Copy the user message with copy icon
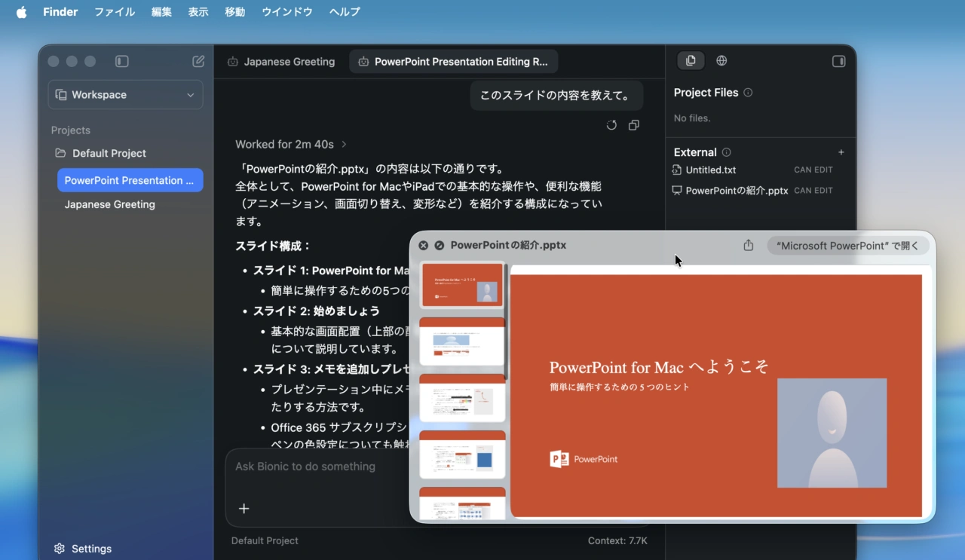The width and height of the screenshot is (965, 560). pyautogui.click(x=634, y=125)
